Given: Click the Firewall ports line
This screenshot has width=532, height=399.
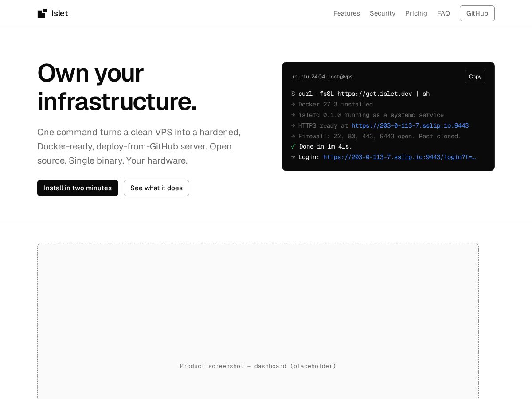Looking at the screenshot, I should coord(376,136).
